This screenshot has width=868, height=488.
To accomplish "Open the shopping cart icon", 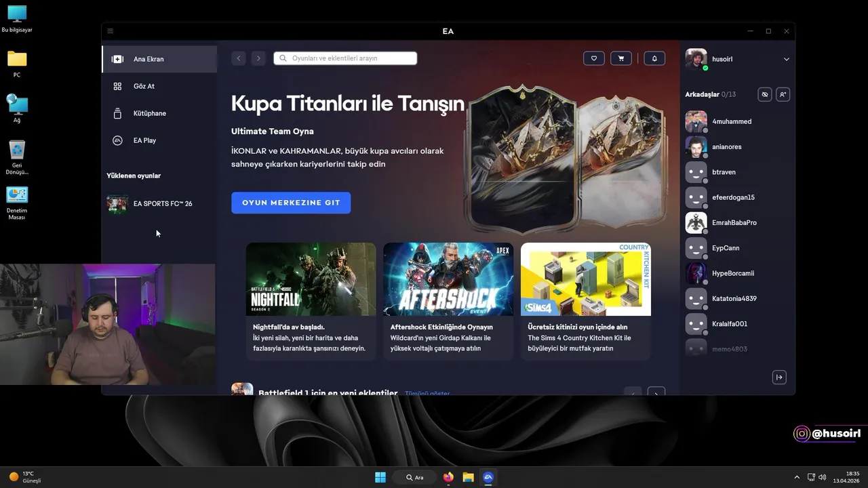I will click(x=621, y=58).
